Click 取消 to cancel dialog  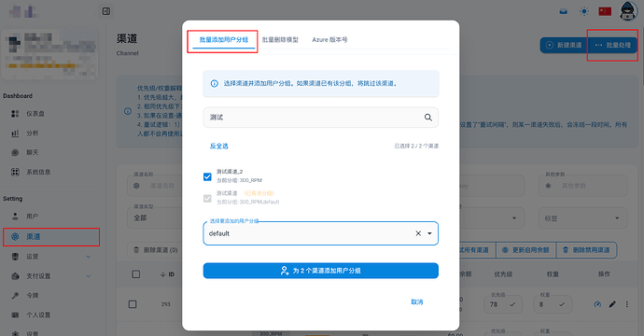point(417,301)
